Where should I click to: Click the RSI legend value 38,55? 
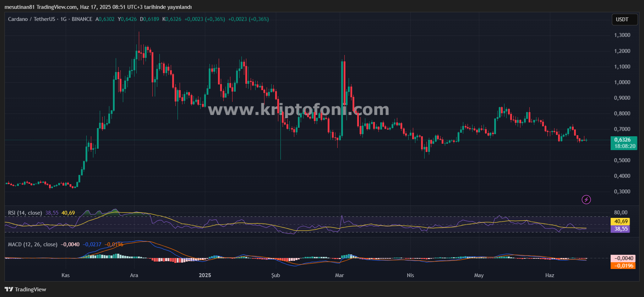[x=52, y=213]
